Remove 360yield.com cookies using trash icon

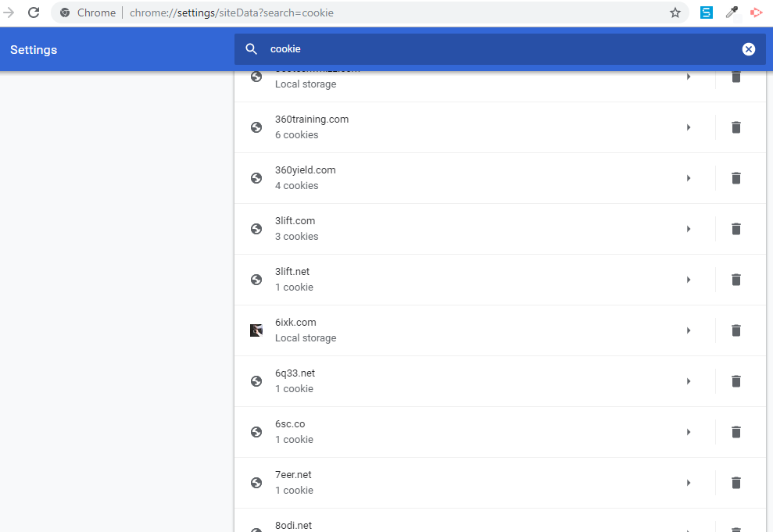click(735, 178)
